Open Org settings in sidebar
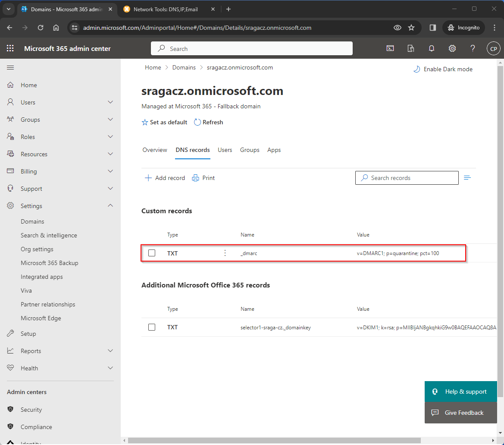504x445 pixels. [37, 249]
